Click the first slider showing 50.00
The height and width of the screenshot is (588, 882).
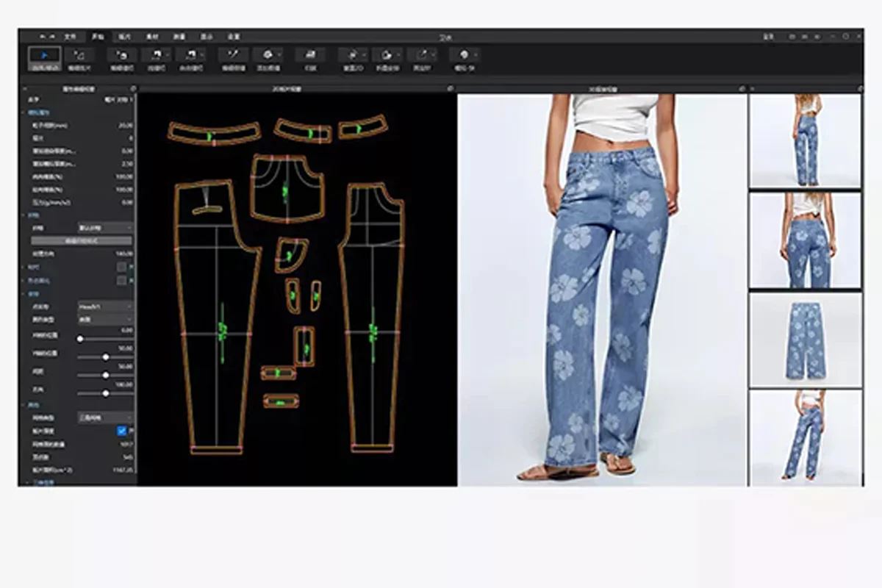point(106,357)
